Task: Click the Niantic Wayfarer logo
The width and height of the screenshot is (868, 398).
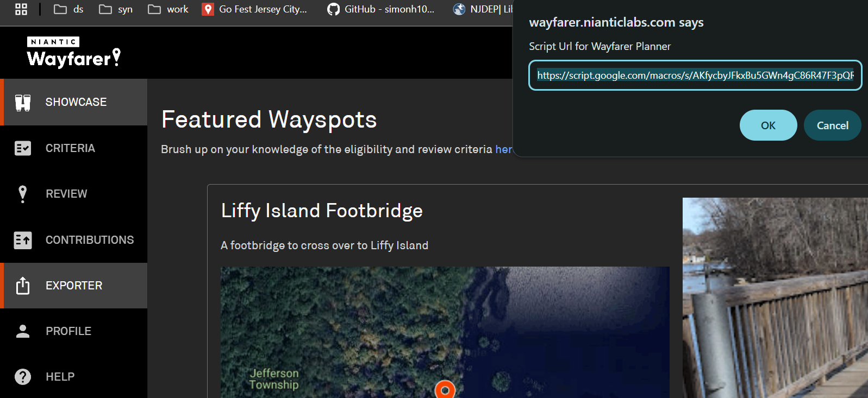Action: coord(74,52)
